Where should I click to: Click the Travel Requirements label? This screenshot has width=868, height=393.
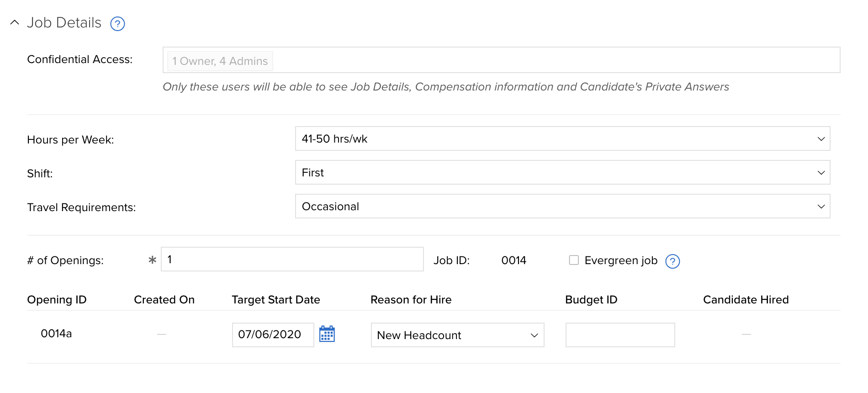[x=81, y=207]
